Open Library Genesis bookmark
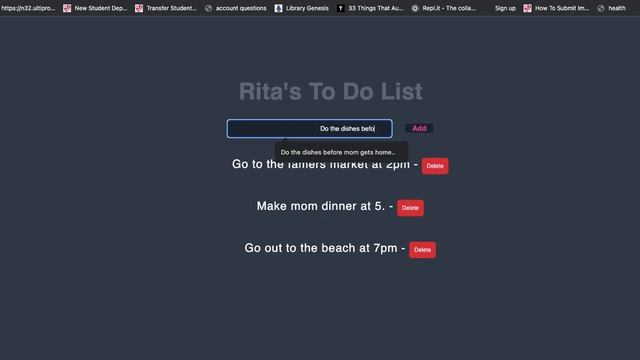 pyautogui.click(x=302, y=8)
